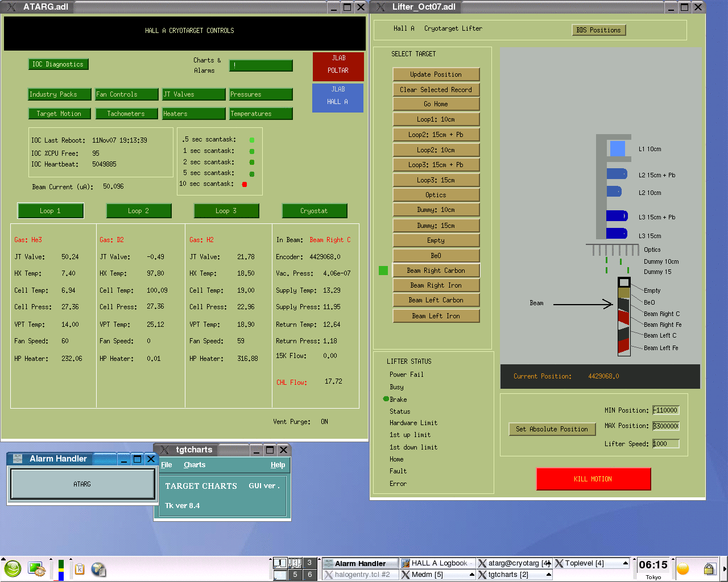This screenshot has width=728, height=582.
Task: Click the Go Home target button
Action: (436, 104)
